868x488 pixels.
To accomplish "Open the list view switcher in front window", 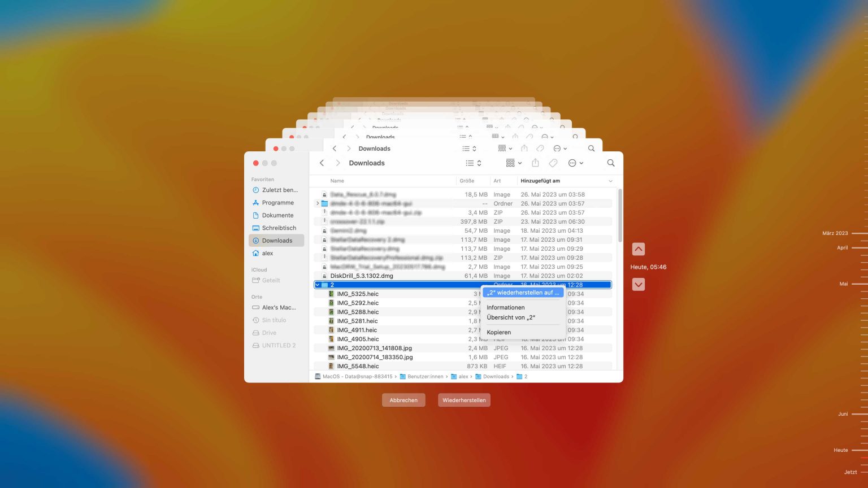I will (474, 163).
